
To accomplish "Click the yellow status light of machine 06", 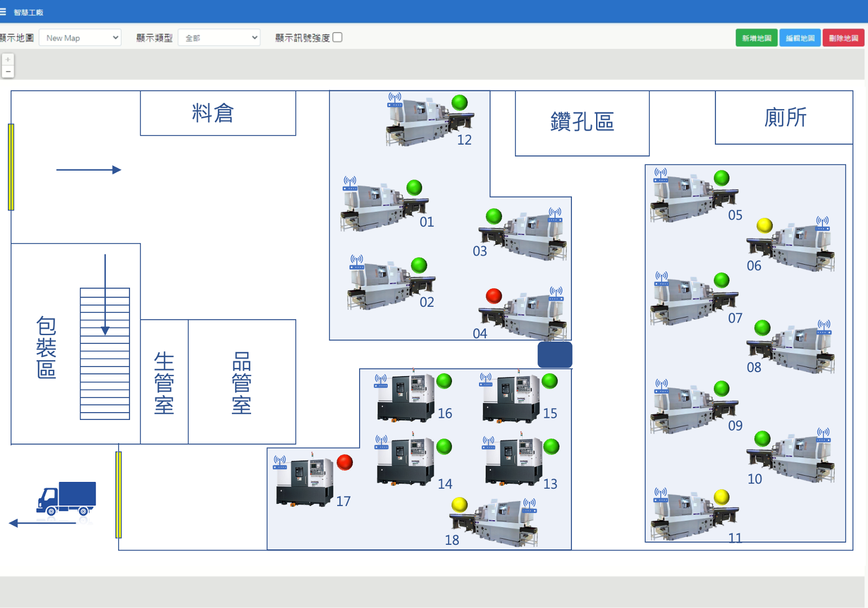I will pyautogui.click(x=764, y=225).
